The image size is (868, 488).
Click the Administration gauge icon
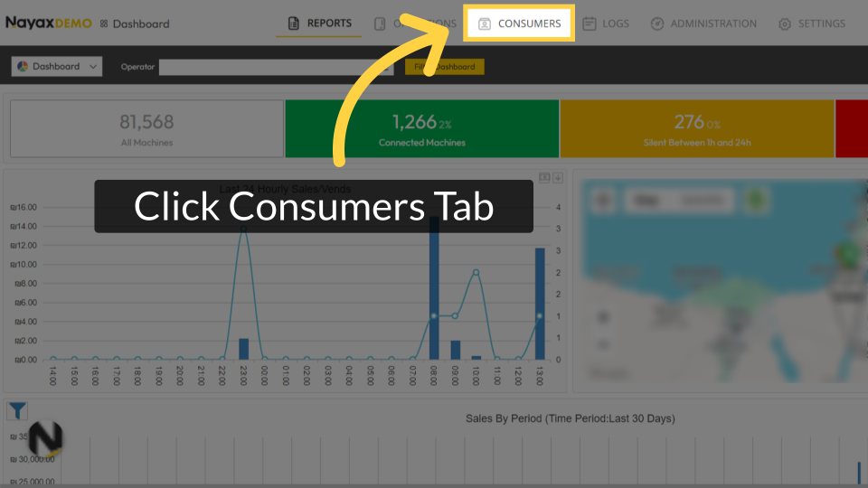tap(657, 23)
